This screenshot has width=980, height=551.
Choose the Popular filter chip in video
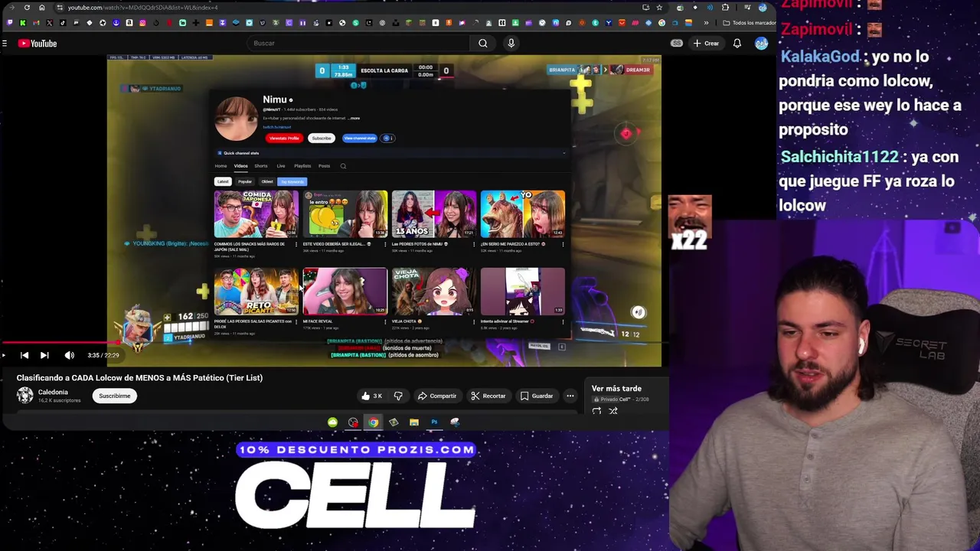coord(245,181)
